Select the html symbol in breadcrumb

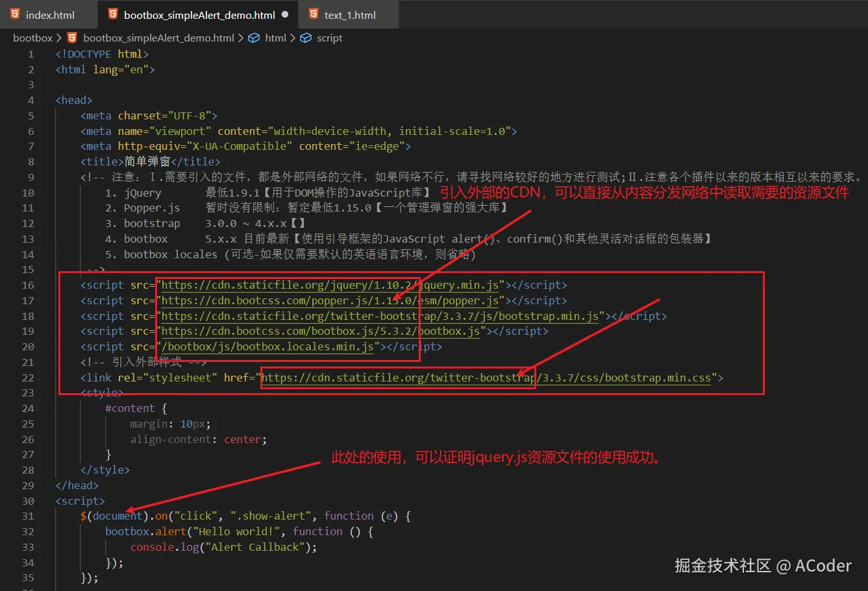pyautogui.click(x=275, y=38)
